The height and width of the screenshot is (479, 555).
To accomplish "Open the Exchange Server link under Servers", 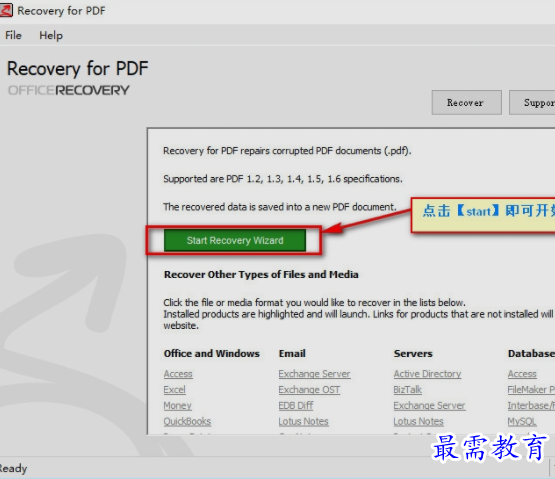I will pyautogui.click(x=429, y=406).
